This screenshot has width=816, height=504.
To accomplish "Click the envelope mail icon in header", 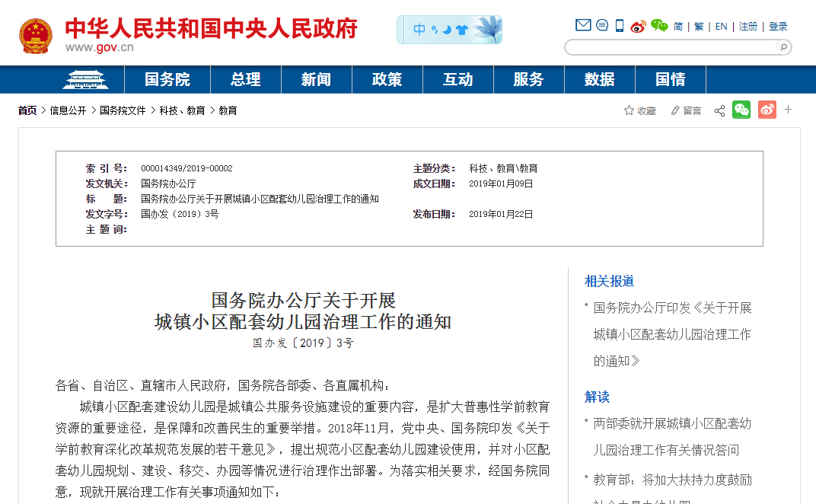I will tap(583, 26).
